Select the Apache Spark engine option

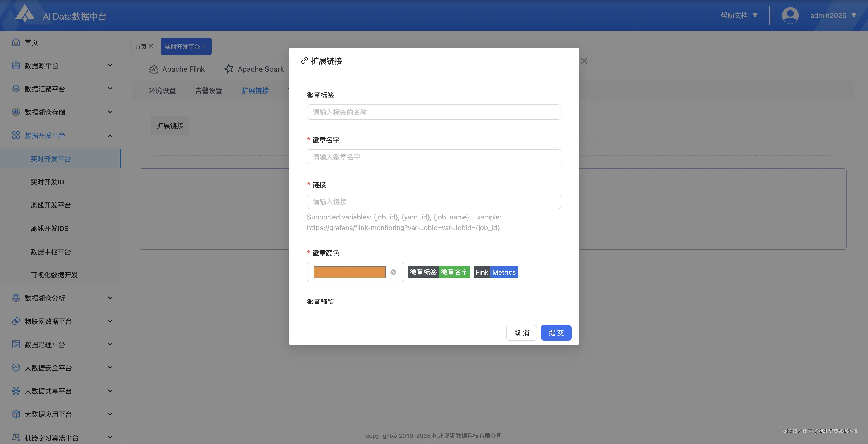[254, 69]
